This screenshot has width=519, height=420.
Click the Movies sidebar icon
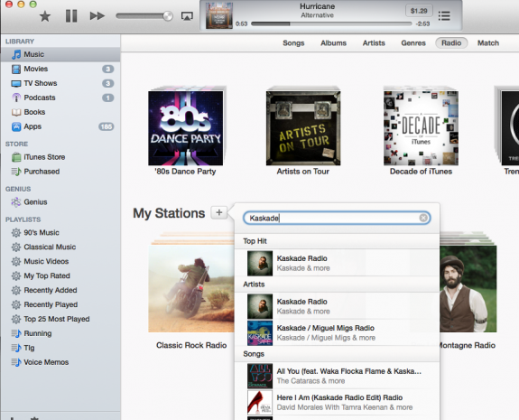16,69
